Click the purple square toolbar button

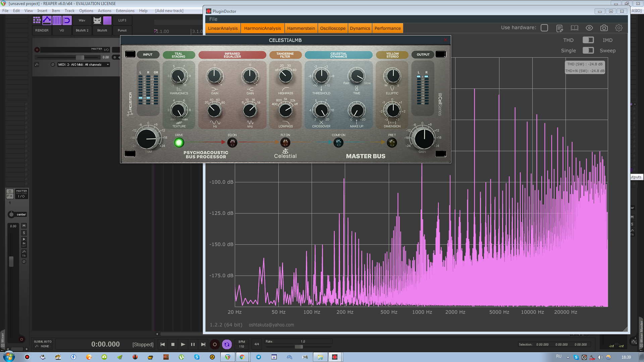tap(107, 20)
